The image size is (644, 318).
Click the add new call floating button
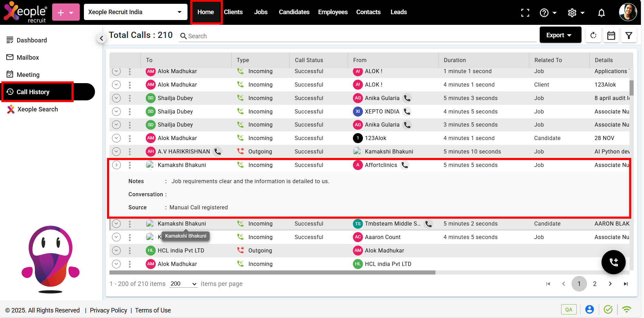(613, 262)
